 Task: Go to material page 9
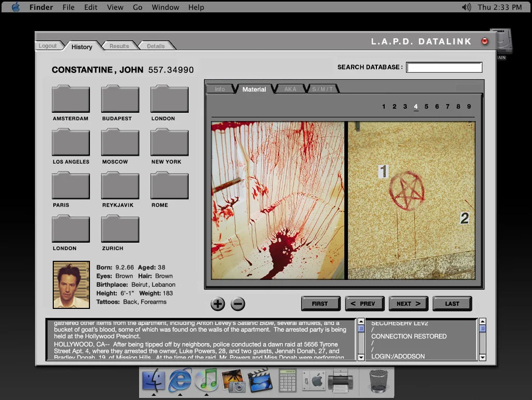(469, 106)
